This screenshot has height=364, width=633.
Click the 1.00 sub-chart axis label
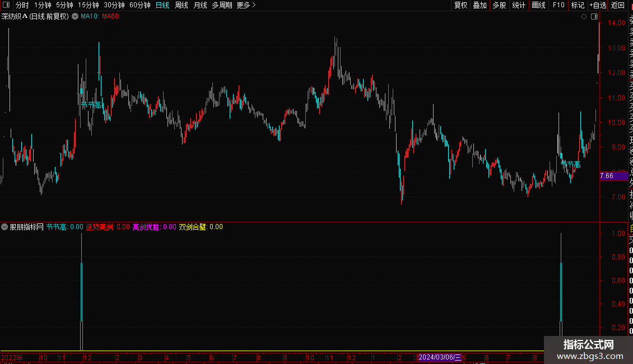click(618, 234)
